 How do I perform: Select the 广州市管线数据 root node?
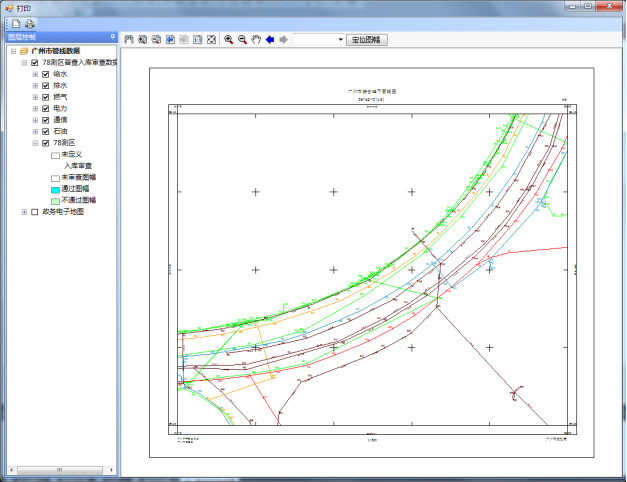(x=55, y=51)
